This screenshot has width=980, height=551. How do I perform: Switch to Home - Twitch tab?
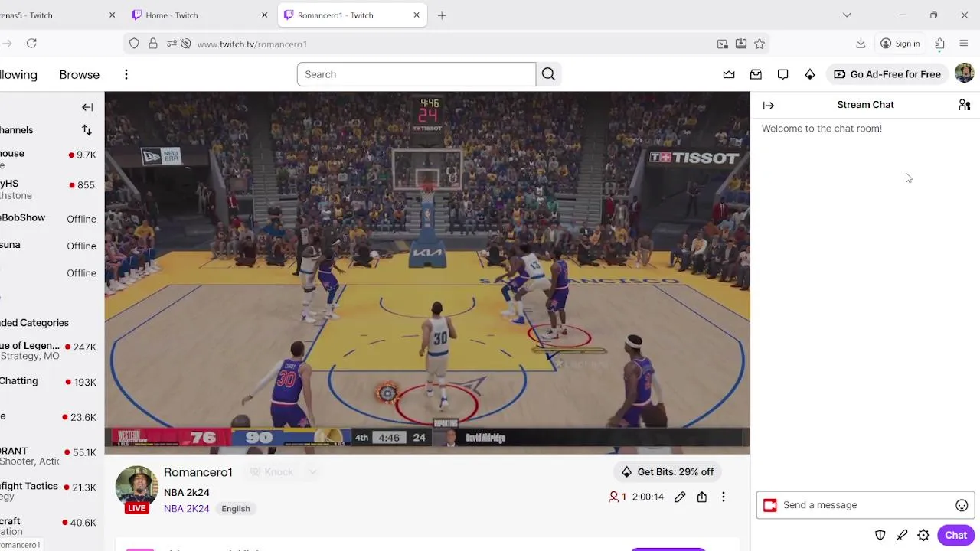(201, 15)
